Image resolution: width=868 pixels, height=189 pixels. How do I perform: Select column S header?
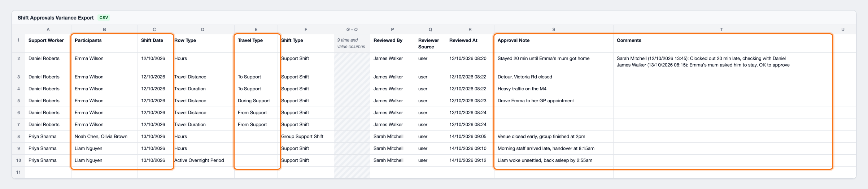click(554, 30)
